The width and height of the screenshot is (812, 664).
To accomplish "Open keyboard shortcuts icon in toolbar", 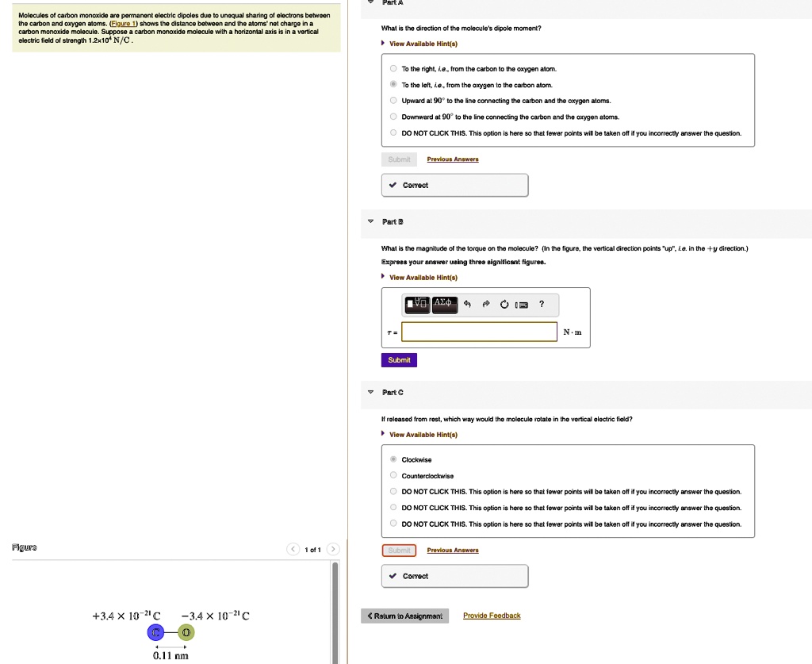I will point(521,304).
